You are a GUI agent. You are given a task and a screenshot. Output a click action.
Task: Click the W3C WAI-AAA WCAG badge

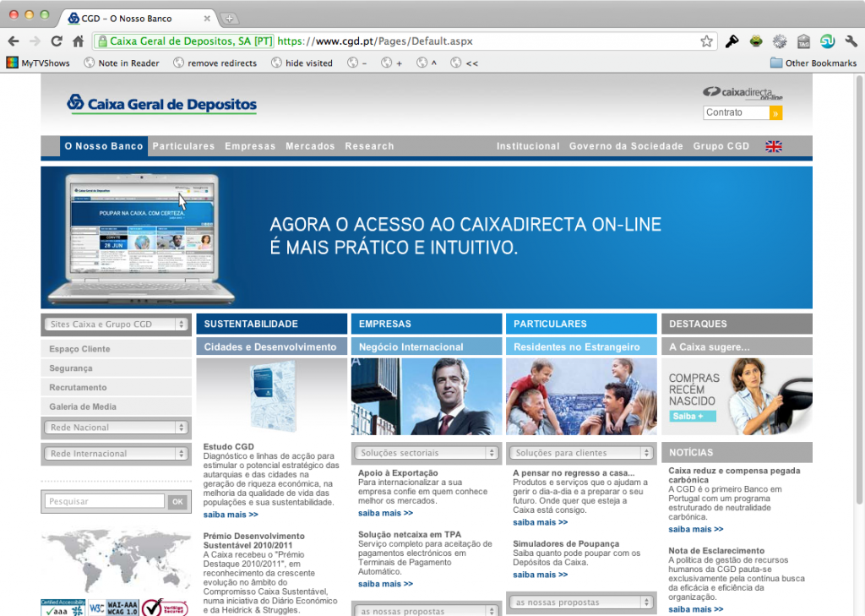[x=114, y=608]
